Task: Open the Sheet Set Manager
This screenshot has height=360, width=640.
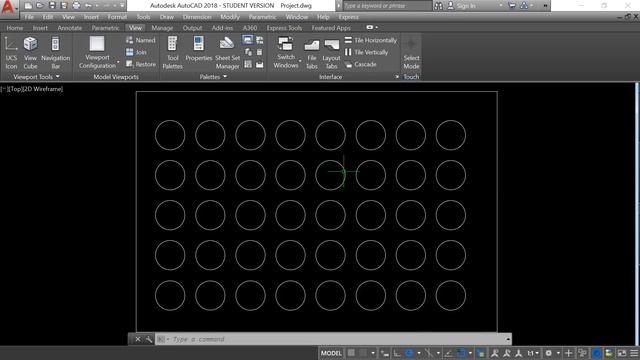Action: point(227,53)
